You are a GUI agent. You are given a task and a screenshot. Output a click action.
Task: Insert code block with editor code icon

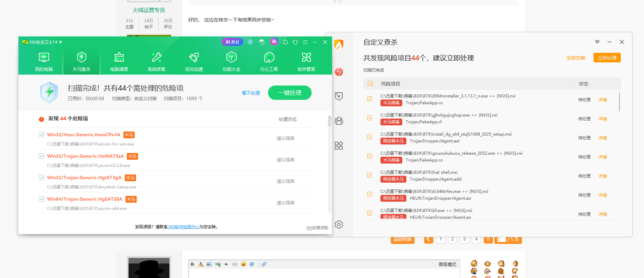tap(235, 264)
